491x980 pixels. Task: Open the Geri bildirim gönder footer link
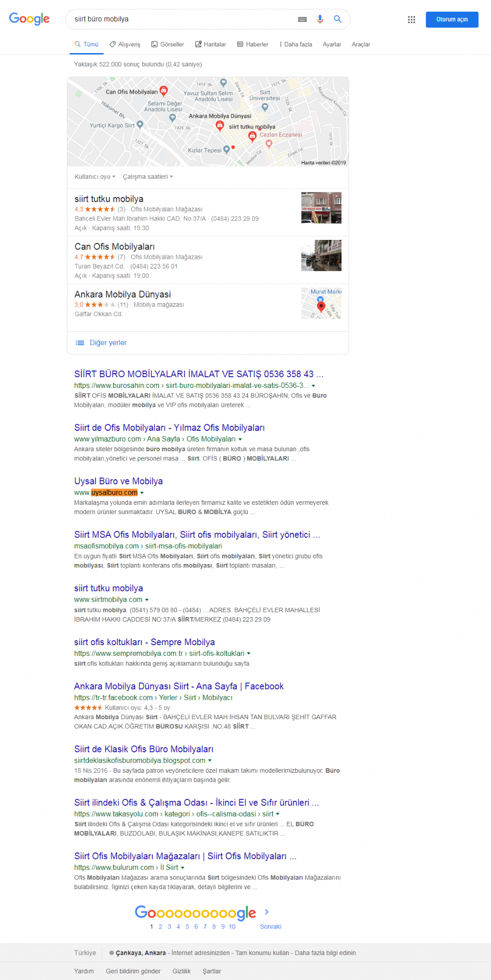coord(133,971)
